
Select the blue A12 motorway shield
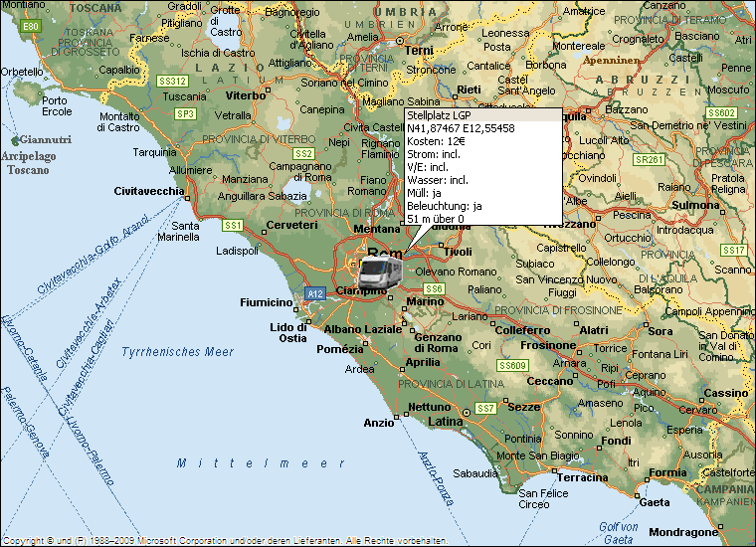(315, 294)
